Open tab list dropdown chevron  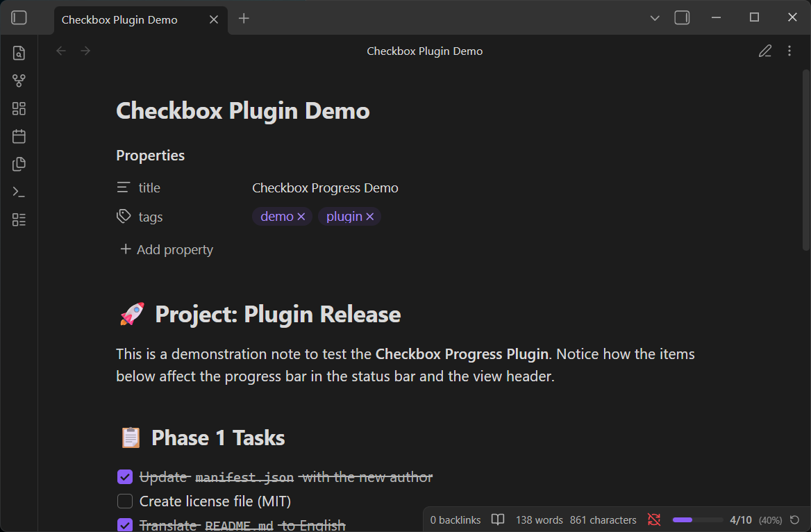655,18
